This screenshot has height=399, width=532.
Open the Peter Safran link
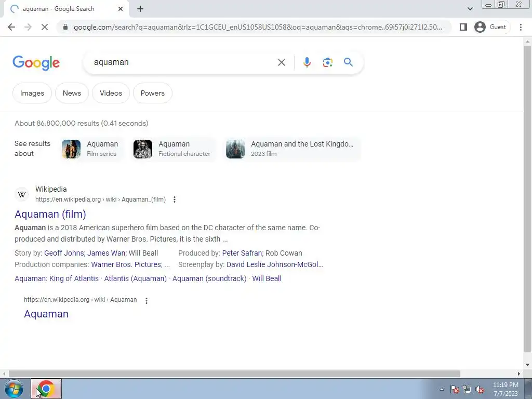242,253
